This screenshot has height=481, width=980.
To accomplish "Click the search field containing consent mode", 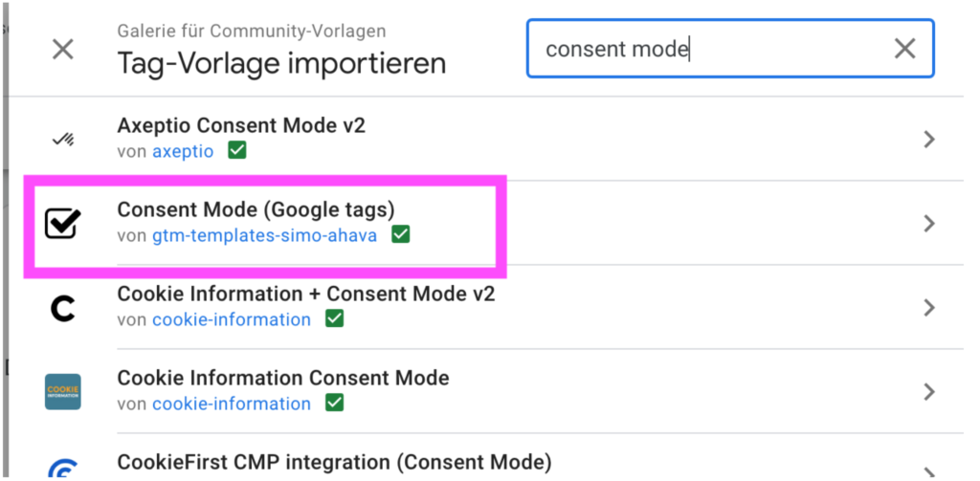I will pyautogui.click(x=708, y=49).
